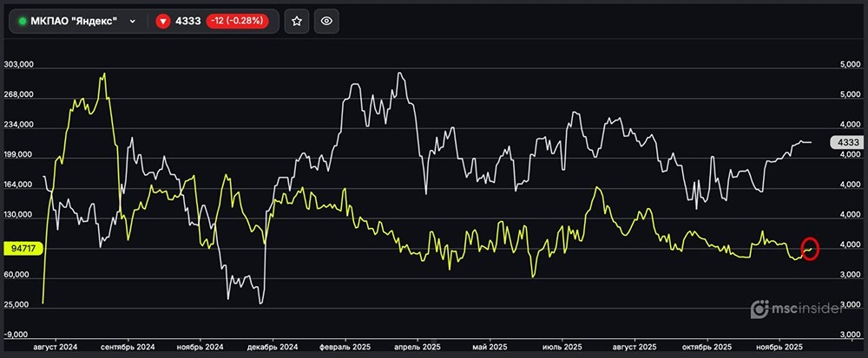Click the 303,000 left axis label
Viewport: 868px width, 358px height.
(x=19, y=65)
